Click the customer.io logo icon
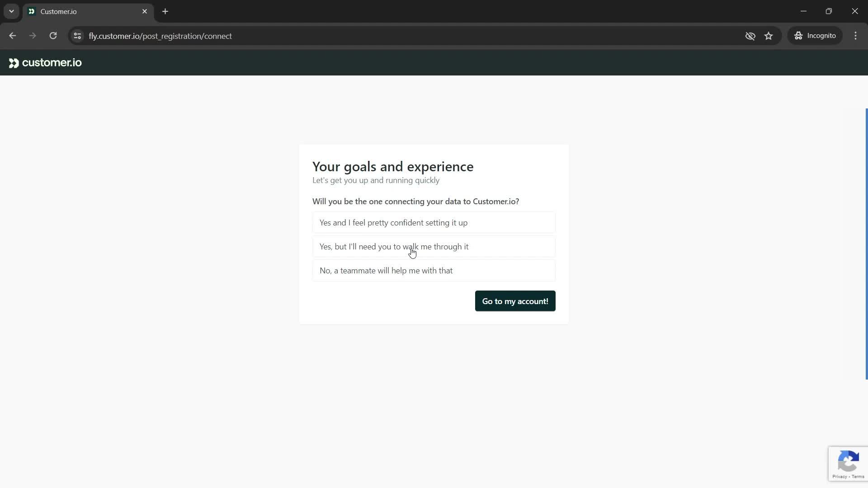Viewport: 868px width, 488px height. point(14,62)
